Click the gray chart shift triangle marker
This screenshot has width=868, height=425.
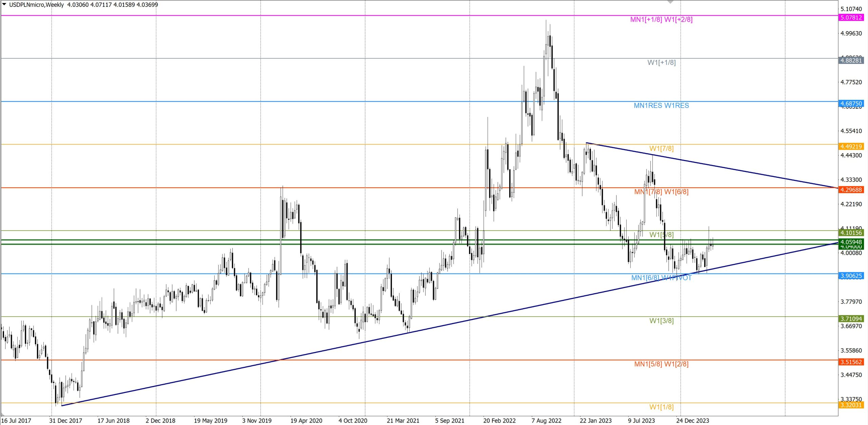670,2
